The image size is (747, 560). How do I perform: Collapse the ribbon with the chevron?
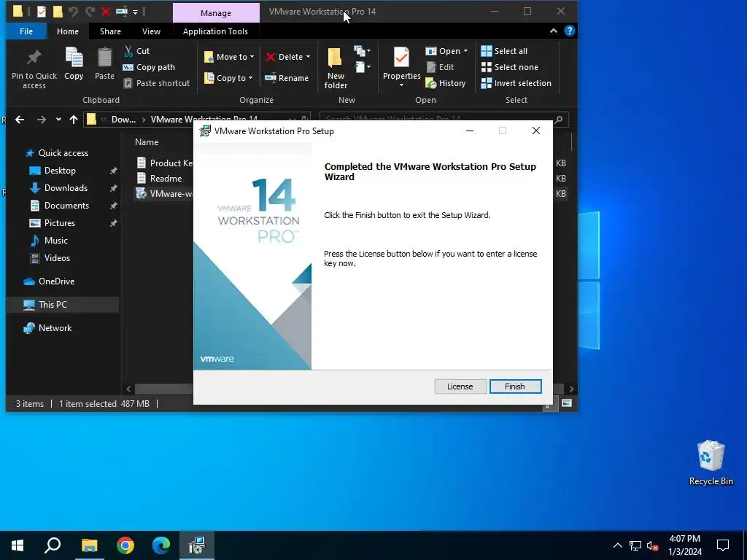[554, 31]
